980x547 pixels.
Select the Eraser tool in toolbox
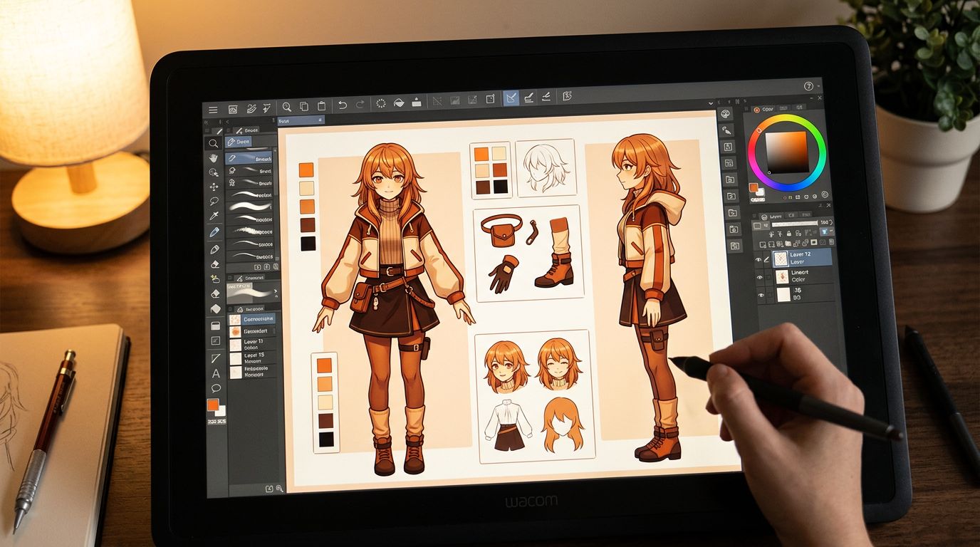click(x=214, y=264)
